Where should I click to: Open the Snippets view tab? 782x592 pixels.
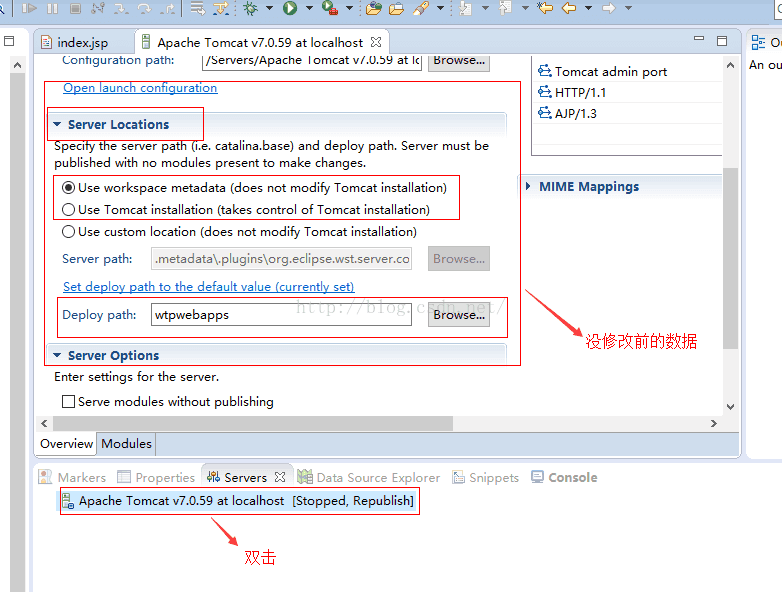[485, 477]
